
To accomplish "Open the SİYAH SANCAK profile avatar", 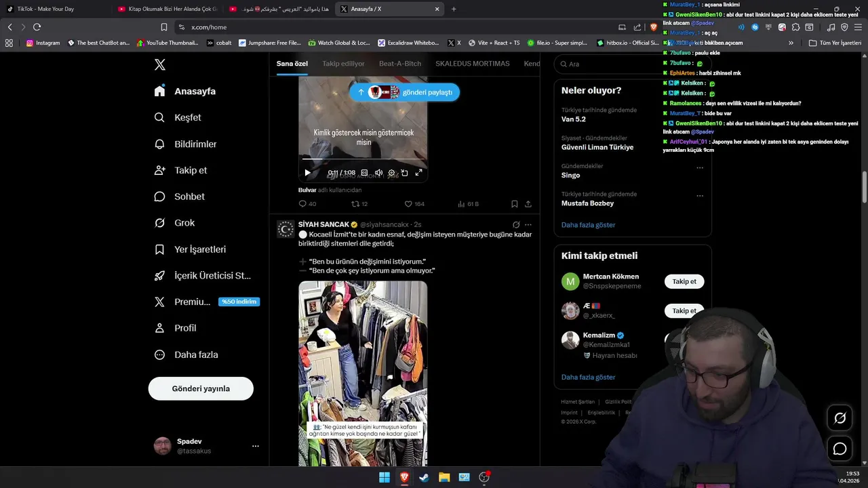I will click(285, 229).
